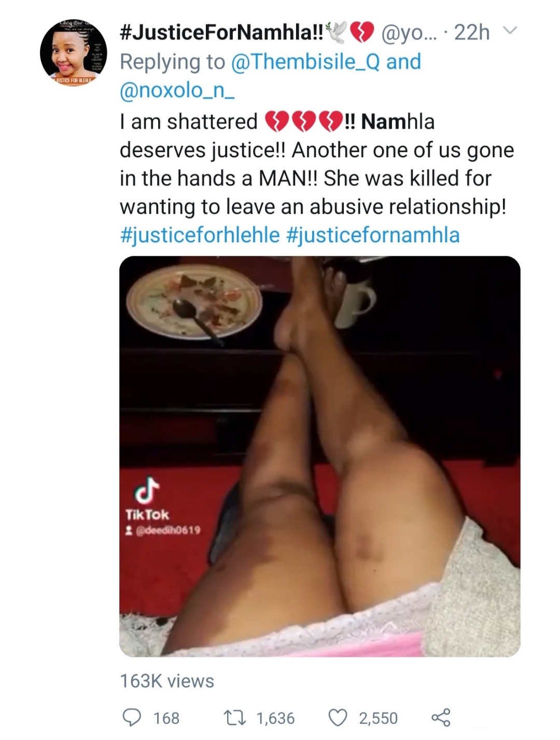The image size is (560, 740).
Task: Click the truncated @yo... handle
Action: (409, 33)
